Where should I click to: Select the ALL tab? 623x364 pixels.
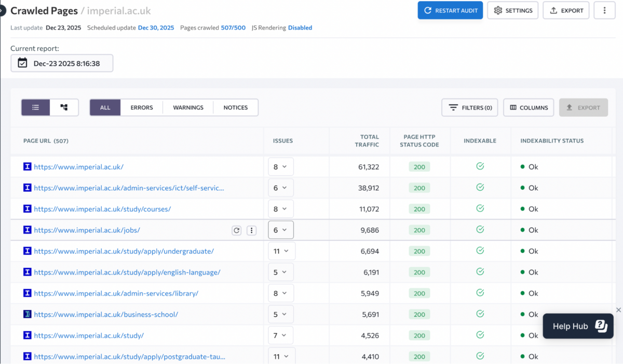tap(105, 107)
